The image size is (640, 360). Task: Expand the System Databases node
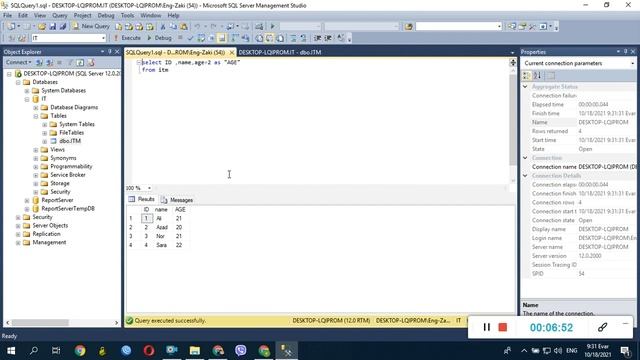(27, 91)
